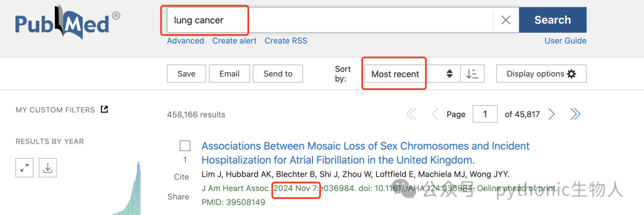Screen dimensions: 644x215
Task: Open Display options gear button
Action: point(541,73)
